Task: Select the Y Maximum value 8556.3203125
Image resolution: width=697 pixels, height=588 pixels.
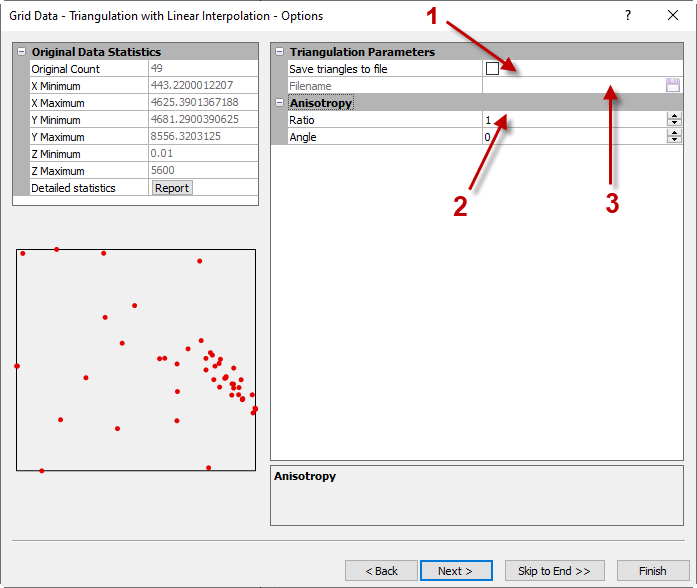Action: [x=185, y=136]
